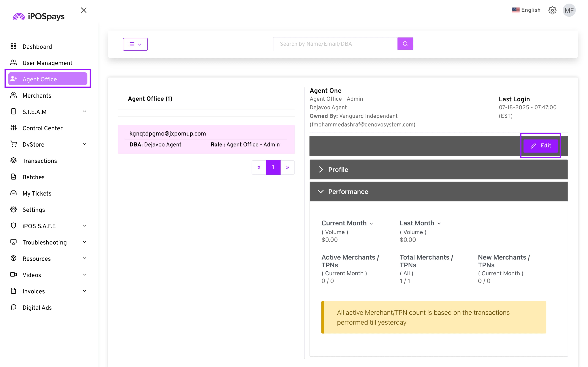Click the Edit button
The height and width of the screenshot is (367, 588).
(541, 146)
